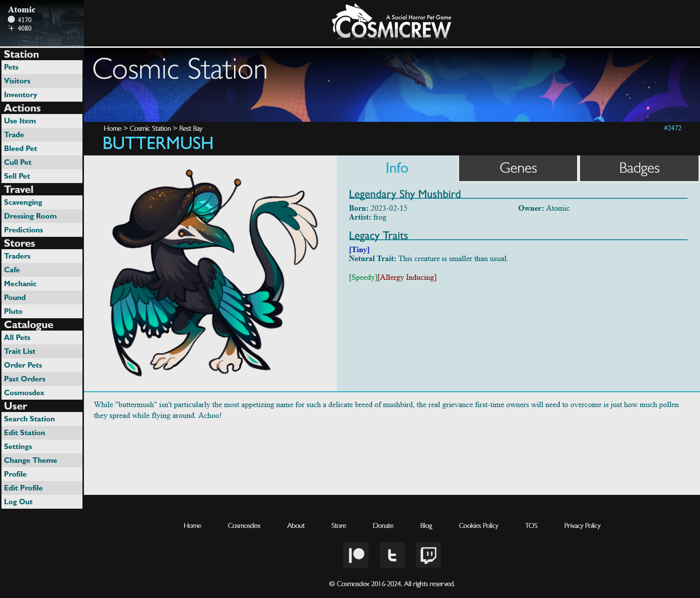
Task: Open Cosmic Station from the breadcrumb
Action: pos(150,128)
